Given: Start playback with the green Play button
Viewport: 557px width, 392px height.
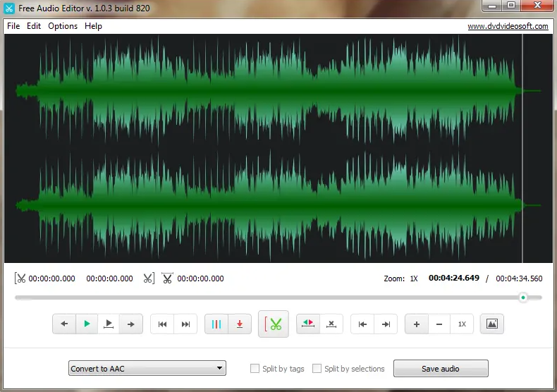Looking at the screenshot, I should tap(87, 324).
